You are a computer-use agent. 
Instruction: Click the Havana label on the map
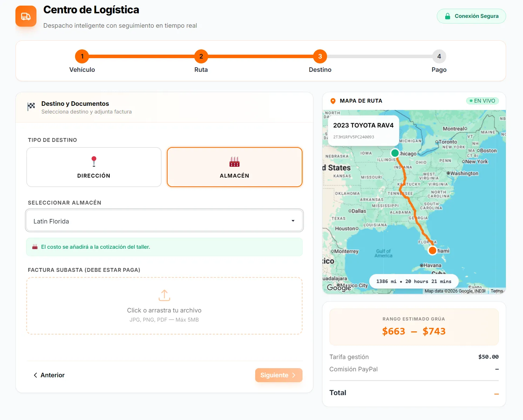433,265
